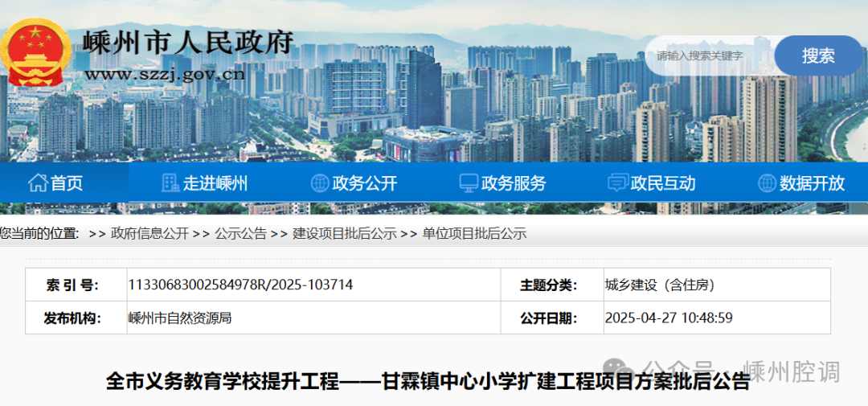
Task: Select the monitor icon beside 政务服务
Action: point(469,183)
